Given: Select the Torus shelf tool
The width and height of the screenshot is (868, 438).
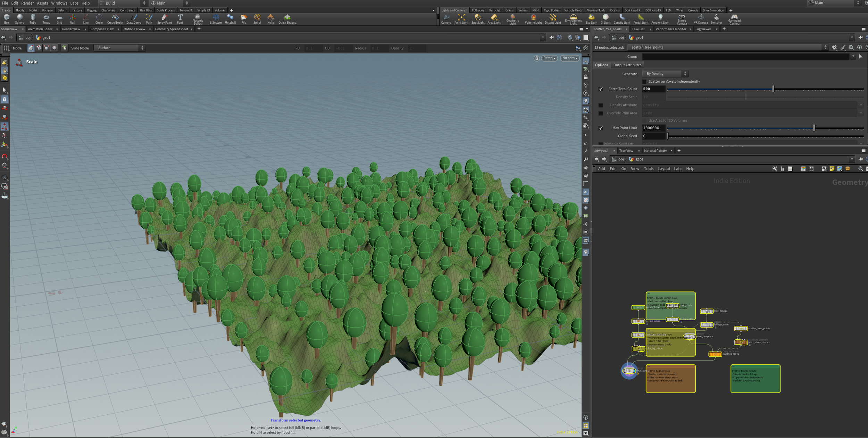Looking at the screenshot, I should point(46,19).
